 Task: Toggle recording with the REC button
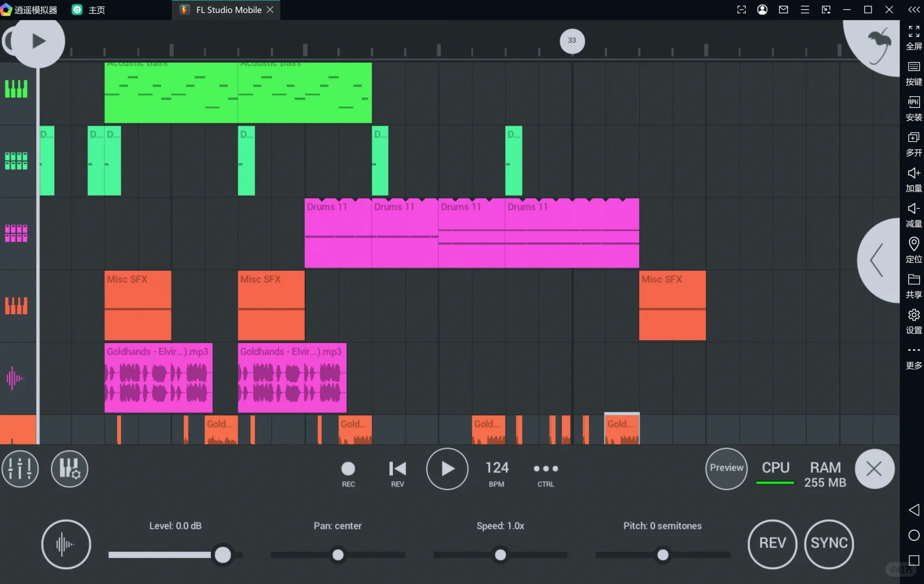(x=348, y=467)
